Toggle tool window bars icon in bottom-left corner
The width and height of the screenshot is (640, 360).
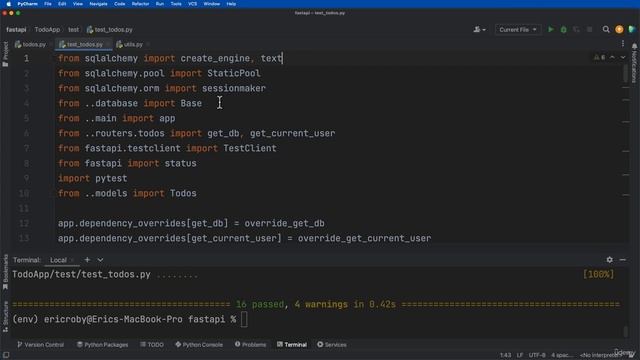pyautogui.click(x=6, y=355)
